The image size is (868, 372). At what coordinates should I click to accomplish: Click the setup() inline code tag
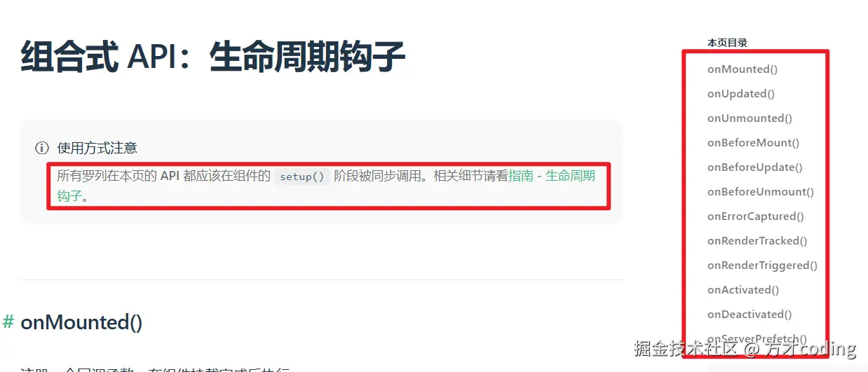(x=302, y=177)
